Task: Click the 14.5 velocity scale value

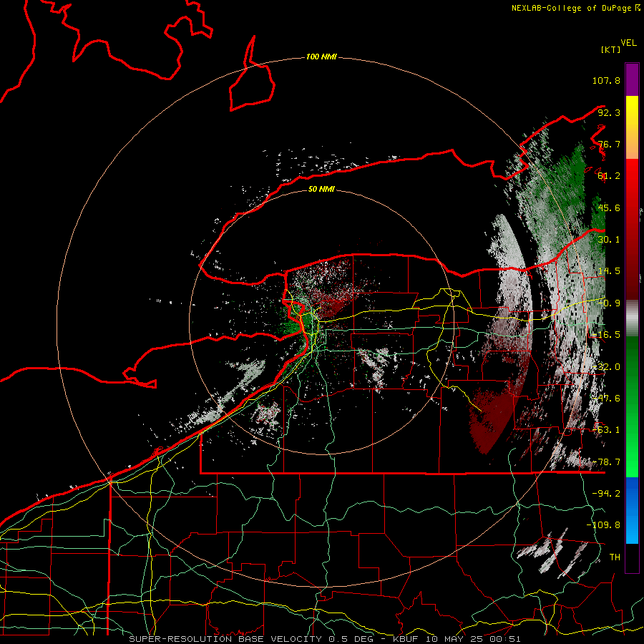Action: (609, 271)
